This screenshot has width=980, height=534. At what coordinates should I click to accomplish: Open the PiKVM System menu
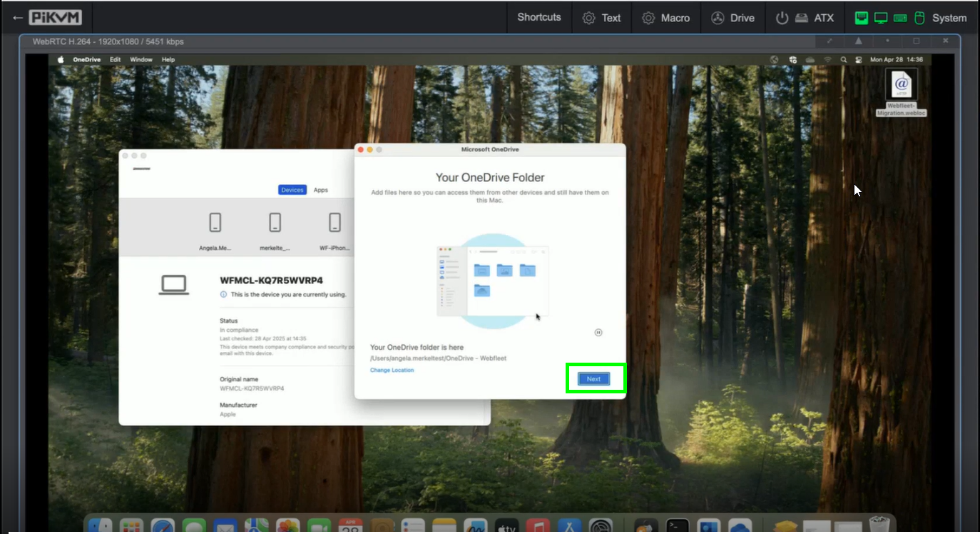coord(911,18)
